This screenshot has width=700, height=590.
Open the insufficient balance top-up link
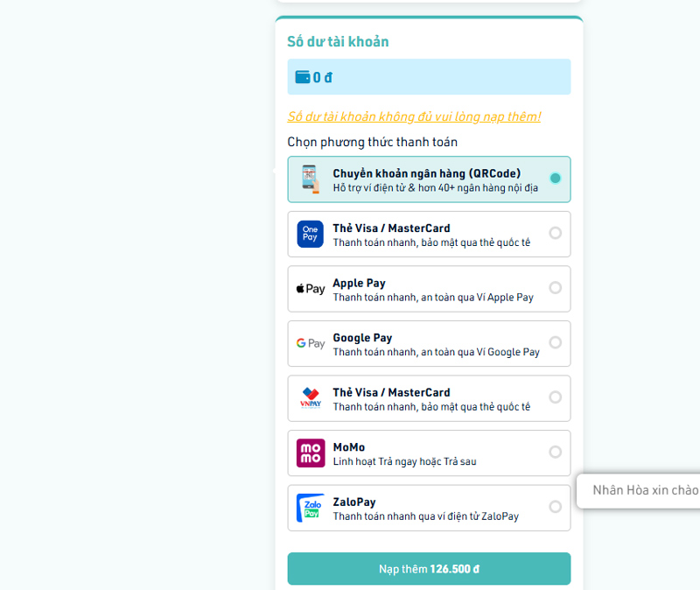(414, 116)
